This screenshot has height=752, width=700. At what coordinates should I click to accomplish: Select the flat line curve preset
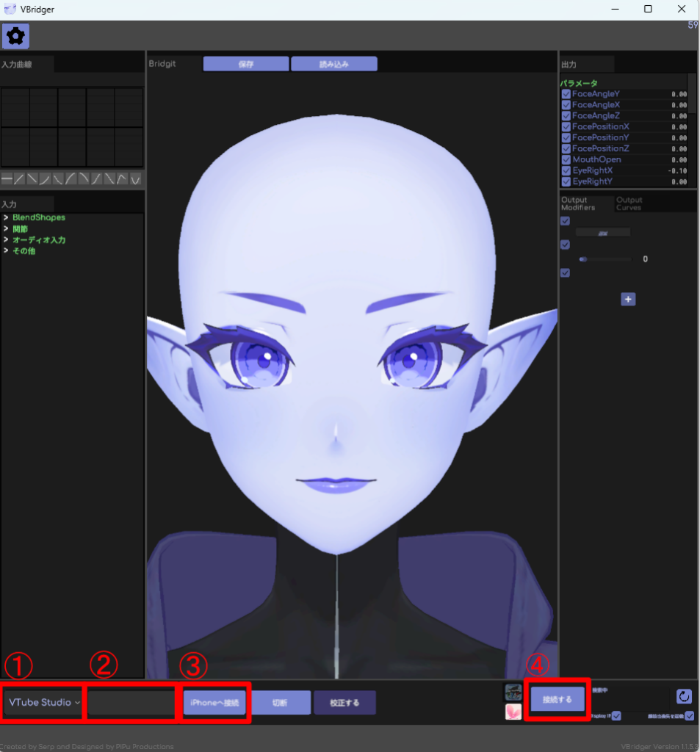[x=7, y=178]
